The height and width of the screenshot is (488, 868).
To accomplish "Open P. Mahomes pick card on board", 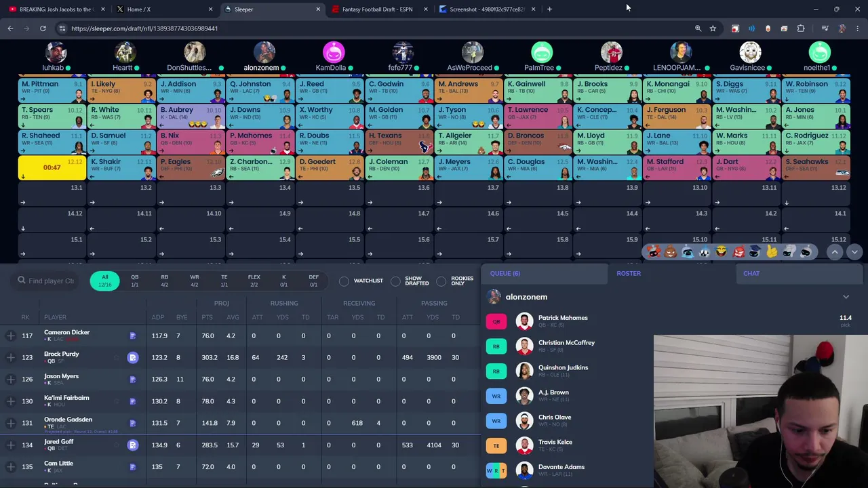I will [260, 142].
